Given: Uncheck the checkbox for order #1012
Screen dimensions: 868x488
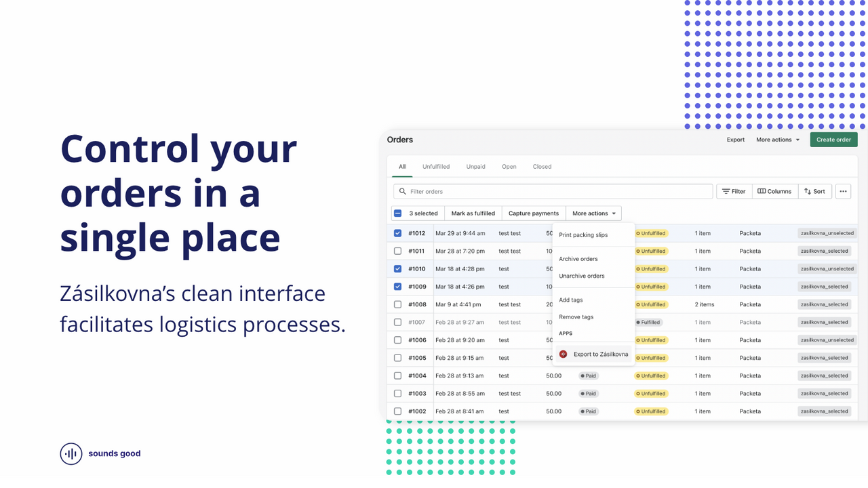Looking at the screenshot, I should coord(397,233).
